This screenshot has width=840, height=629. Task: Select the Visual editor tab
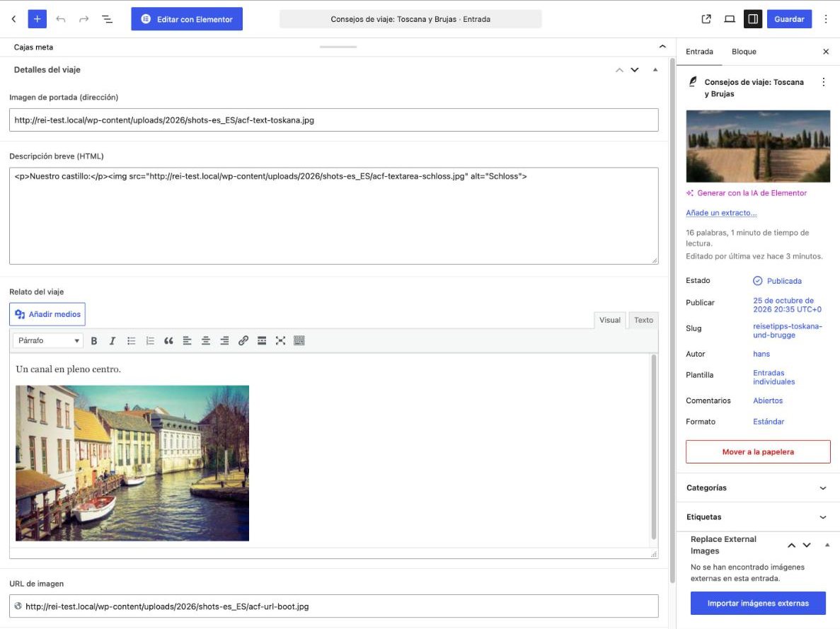[609, 320]
